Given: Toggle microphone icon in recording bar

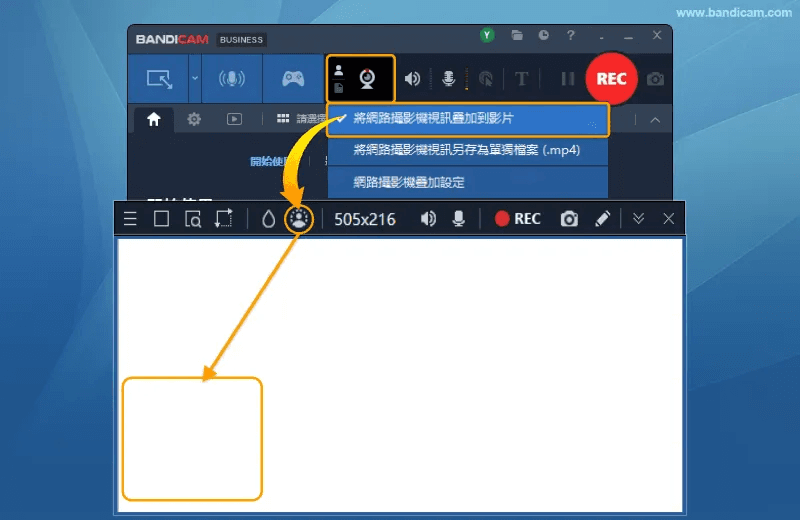Looking at the screenshot, I should click(459, 219).
